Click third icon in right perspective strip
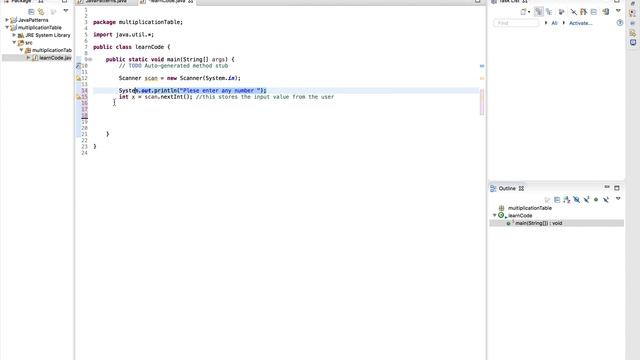Image resolution: width=640 pixels, height=360 pixels. point(633,23)
